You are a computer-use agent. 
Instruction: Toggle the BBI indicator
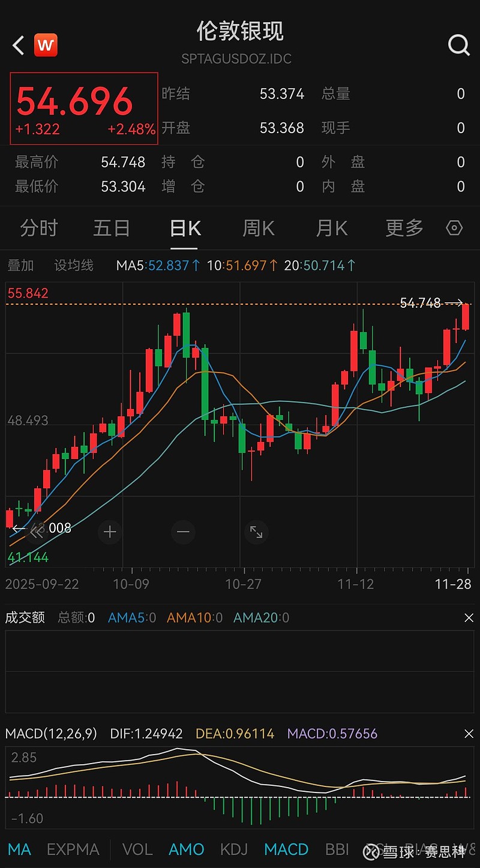(x=337, y=849)
